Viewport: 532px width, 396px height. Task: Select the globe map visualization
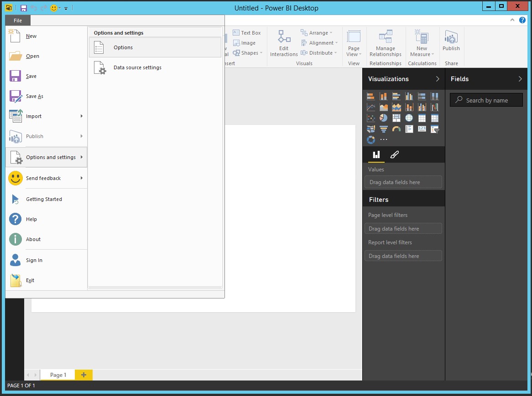coord(409,118)
